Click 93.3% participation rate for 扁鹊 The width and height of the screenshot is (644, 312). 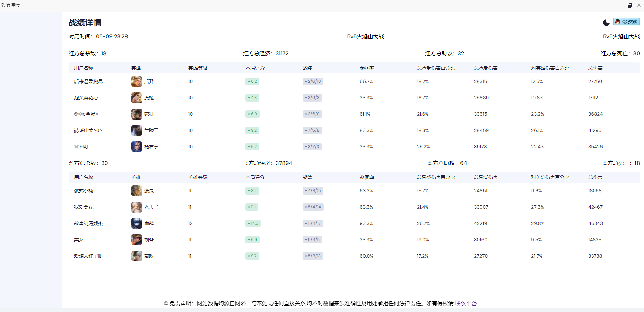click(x=366, y=223)
